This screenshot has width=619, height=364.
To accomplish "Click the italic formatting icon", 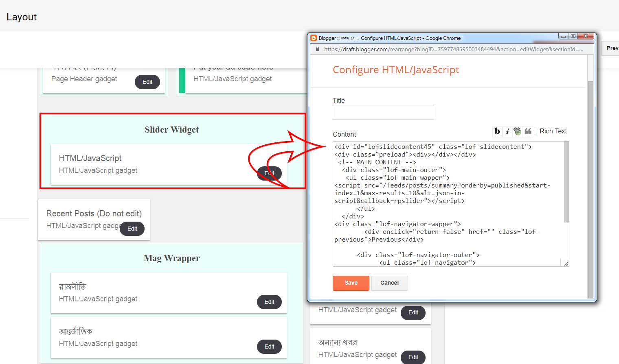I will [x=507, y=131].
